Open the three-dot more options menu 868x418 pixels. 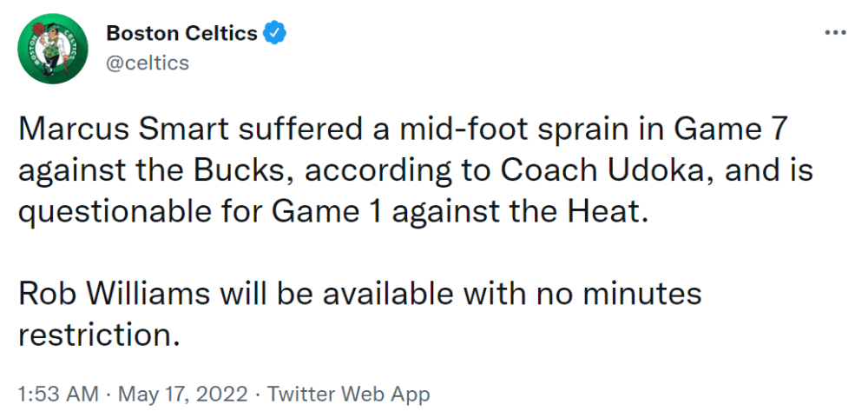836,33
